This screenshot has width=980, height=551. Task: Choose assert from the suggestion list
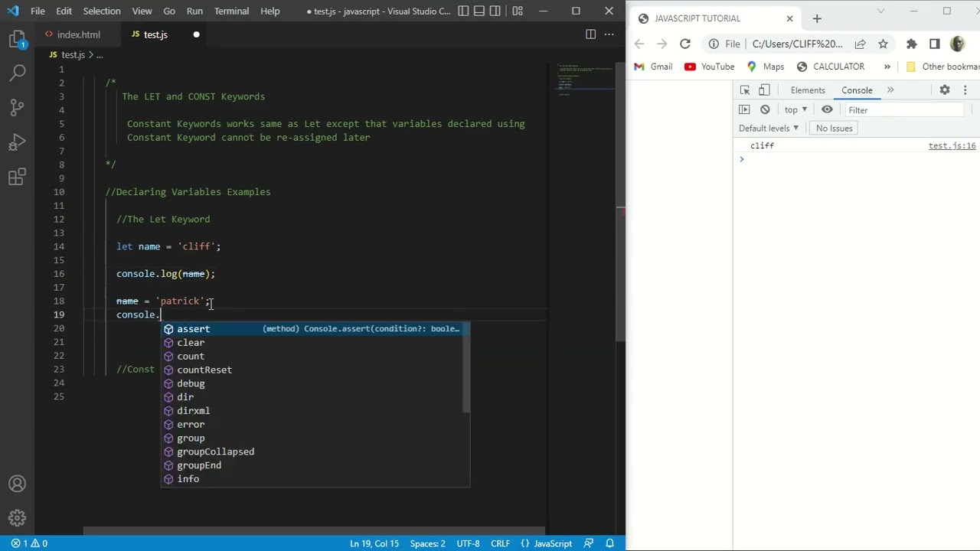coord(314,329)
